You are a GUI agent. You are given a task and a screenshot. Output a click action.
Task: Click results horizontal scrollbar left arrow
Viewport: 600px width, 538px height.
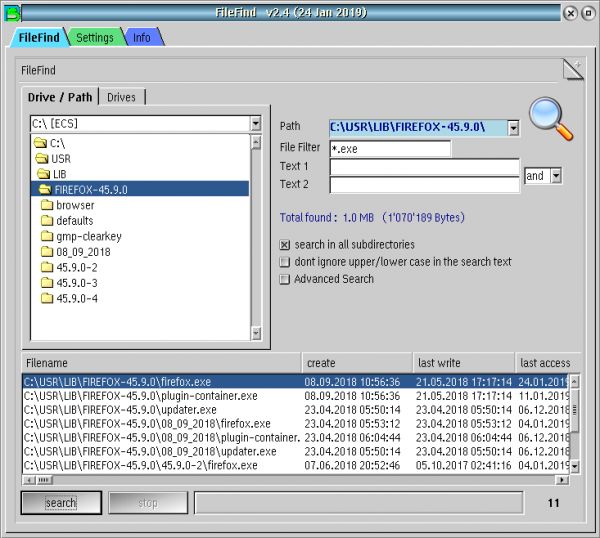tap(29, 480)
